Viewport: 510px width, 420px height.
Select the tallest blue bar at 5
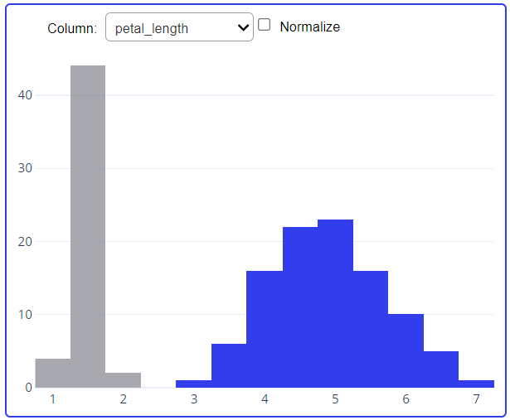335,303
